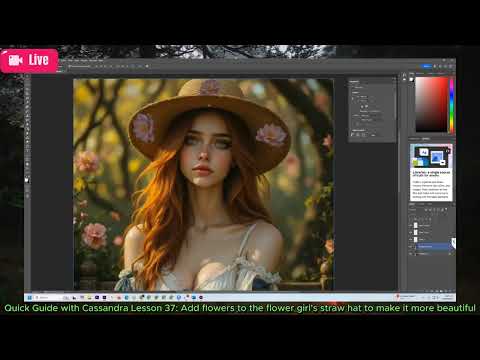Image resolution: width=480 pixels, height=360 pixels.
Task: Switch to the Channels tab
Action: [x=421, y=204]
